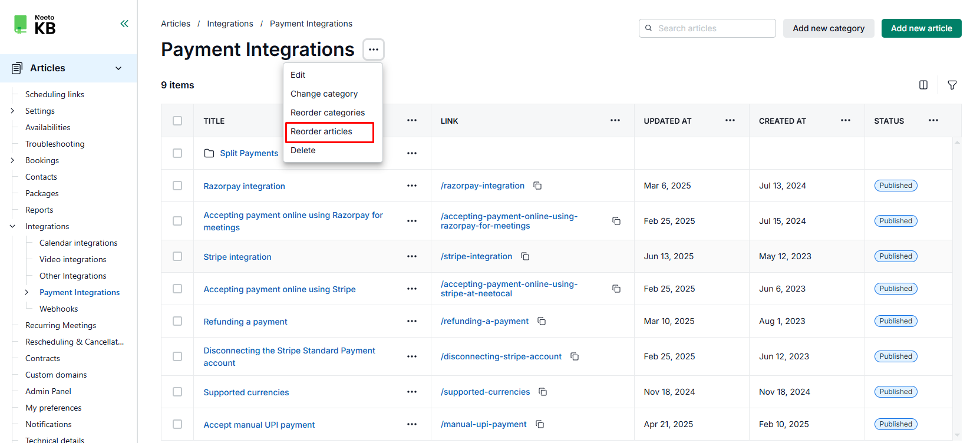Copy the /disconnecting-stripe-account link

tap(575, 356)
